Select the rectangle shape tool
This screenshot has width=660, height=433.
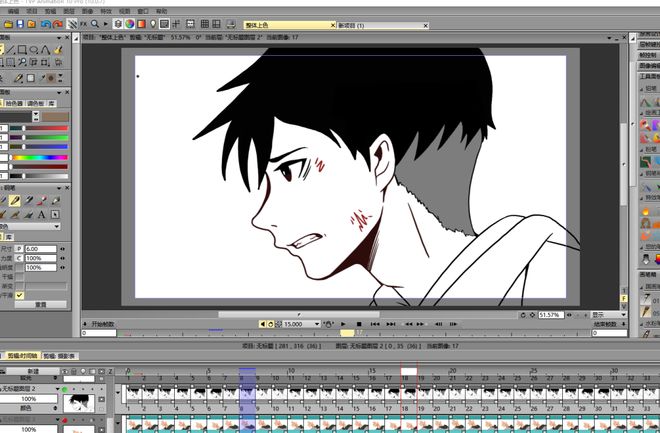pyautogui.click(x=22, y=50)
